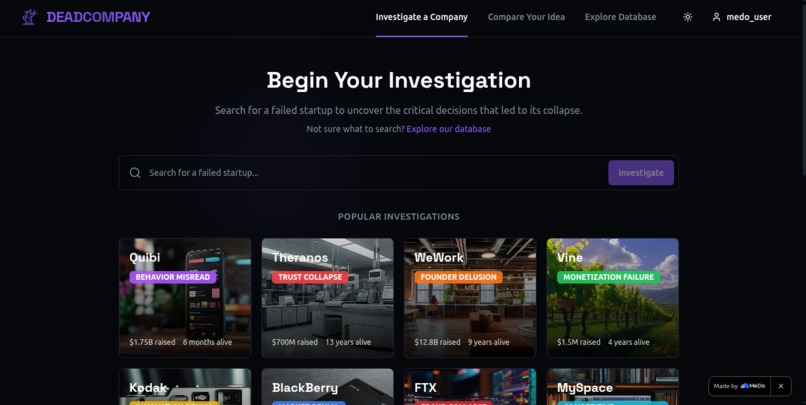This screenshot has width=806, height=405.
Task: Click the search magnifier icon
Action: (x=135, y=173)
